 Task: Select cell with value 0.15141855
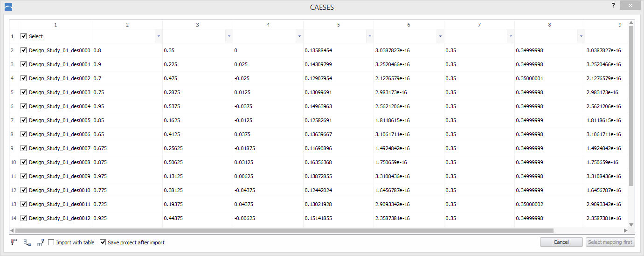pyautogui.click(x=339, y=218)
